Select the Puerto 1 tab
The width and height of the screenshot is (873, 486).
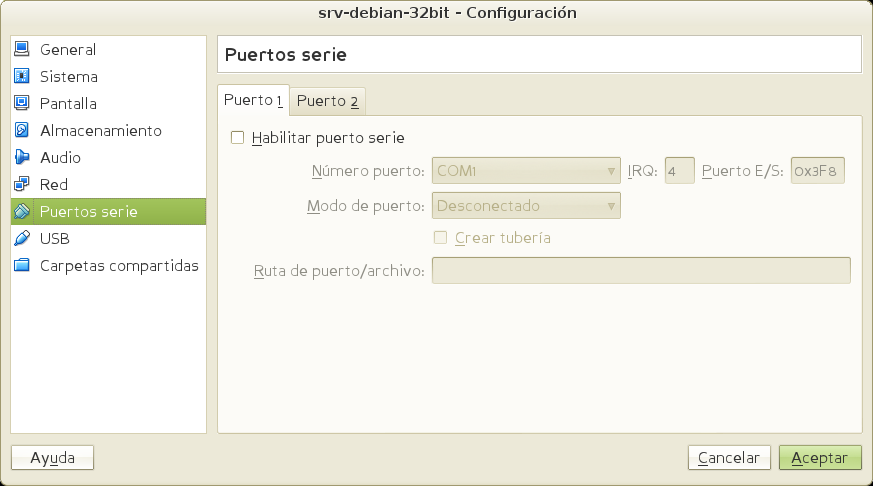253,100
